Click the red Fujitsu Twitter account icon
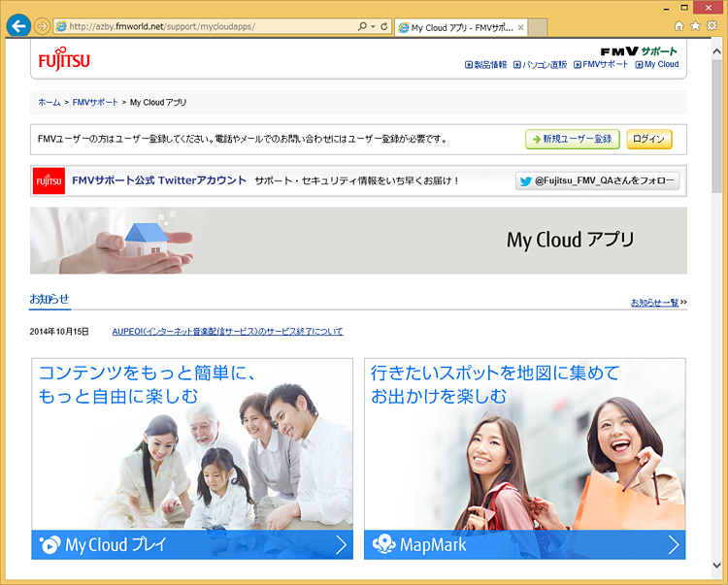The width and height of the screenshot is (728, 585). [49, 181]
